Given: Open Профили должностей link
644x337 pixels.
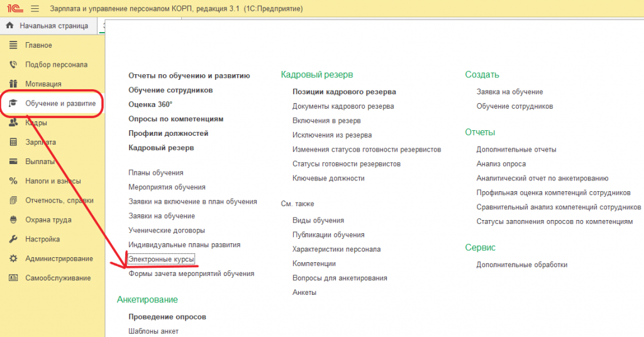Looking at the screenshot, I should tap(169, 133).
